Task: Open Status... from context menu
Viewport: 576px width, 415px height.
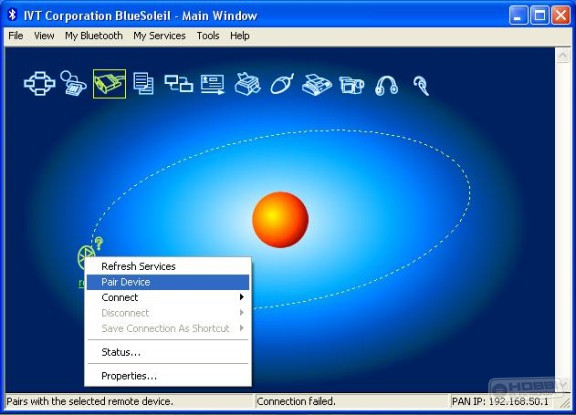Action: [168, 352]
